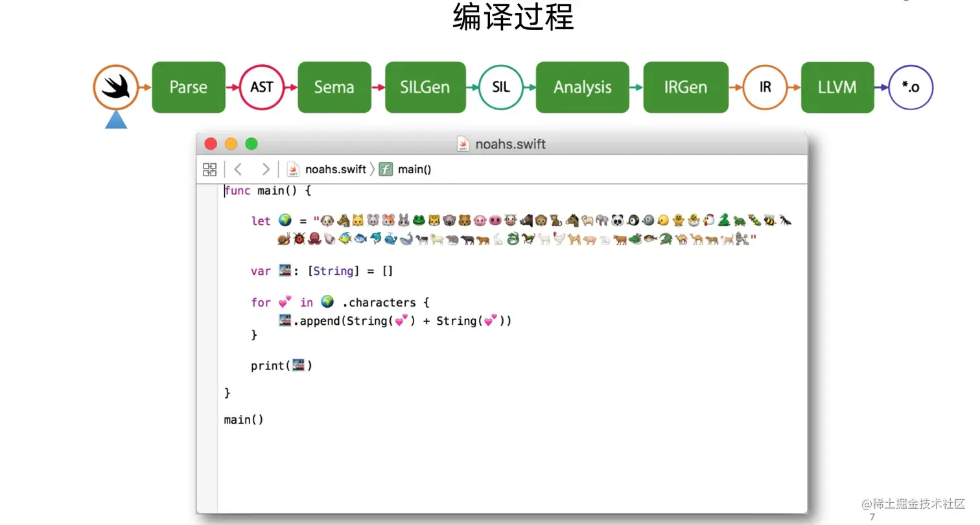Select the Parse stage box
980x525 pixels.
pos(189,87)
